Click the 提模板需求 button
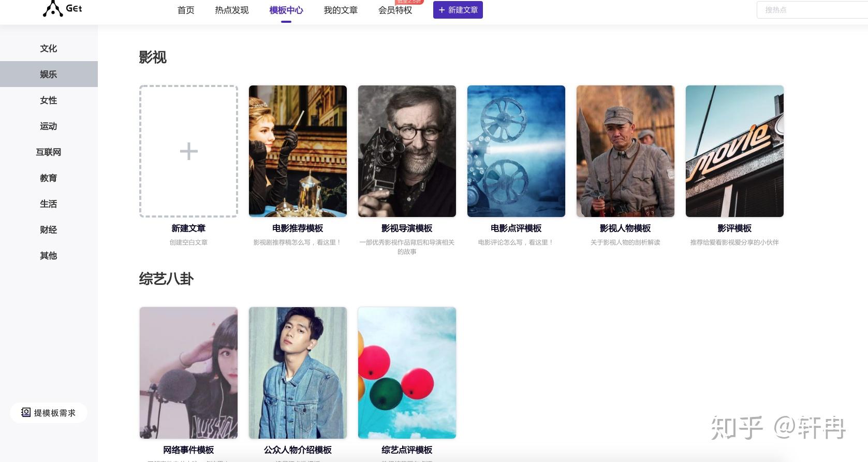 [x=49, y=413]
